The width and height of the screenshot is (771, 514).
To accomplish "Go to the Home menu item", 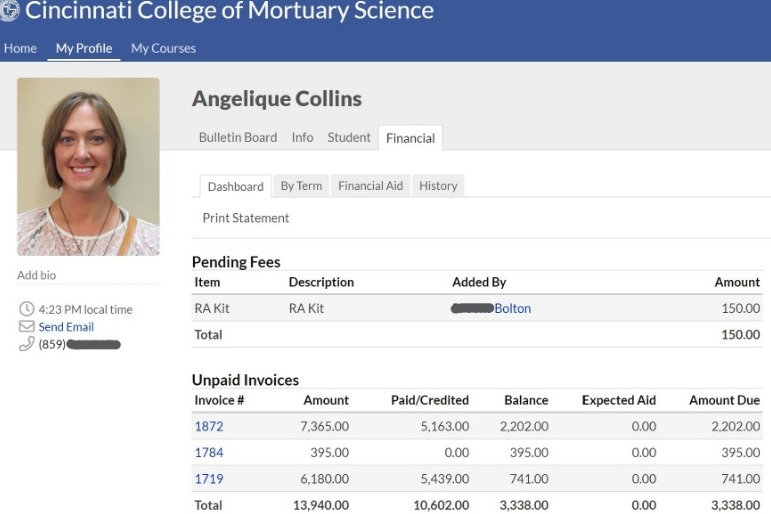I will (x=20, y=48).
